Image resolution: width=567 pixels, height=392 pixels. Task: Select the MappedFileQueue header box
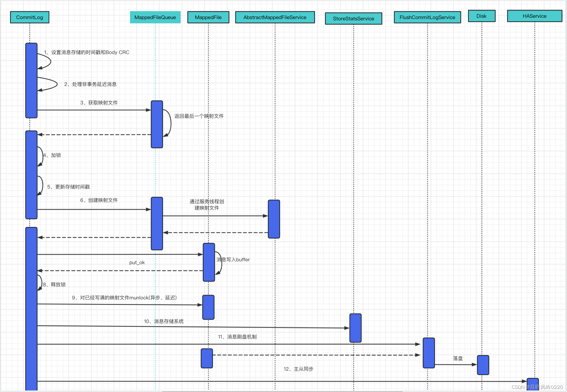click(x=155, y=17)
